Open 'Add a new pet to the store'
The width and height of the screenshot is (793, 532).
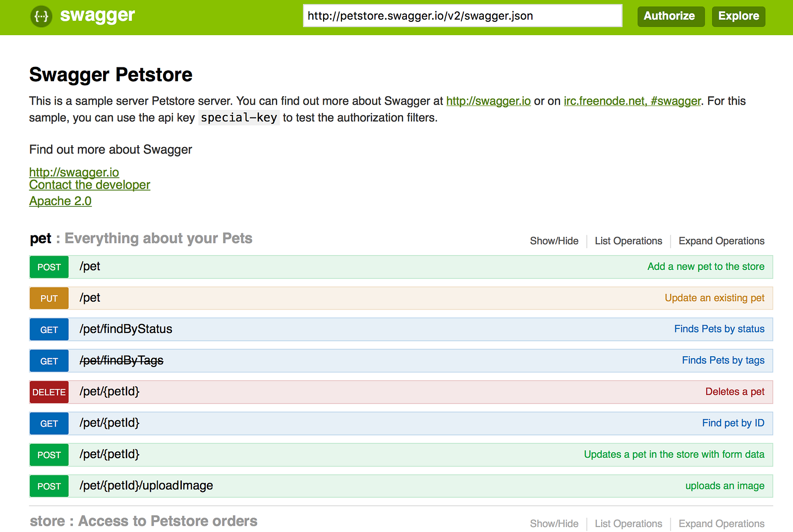706,266
